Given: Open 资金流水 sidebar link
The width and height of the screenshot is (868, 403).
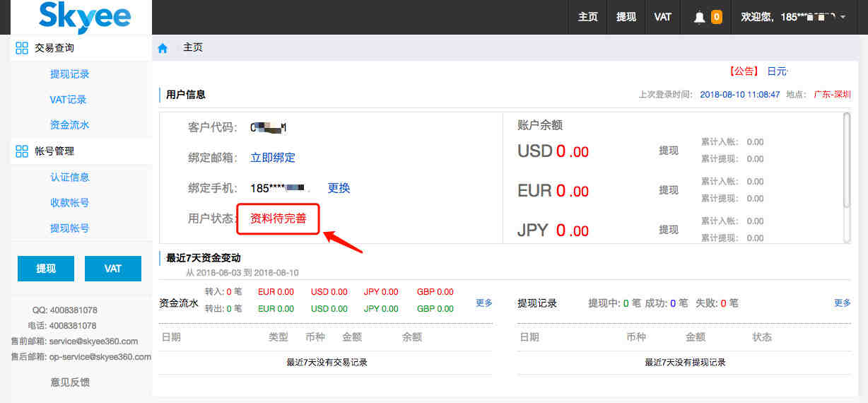Looking at the screenshot, I should (69, 125).
